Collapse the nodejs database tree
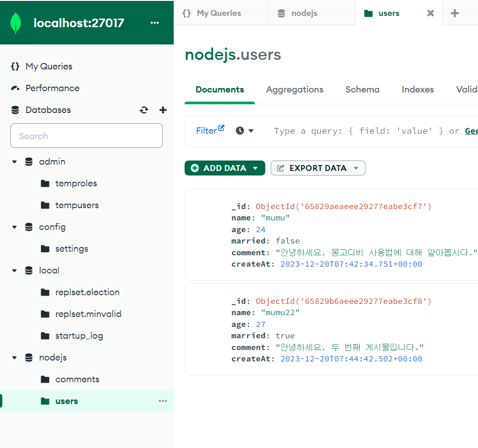The width and height of the screenshot is (478, 448). tap(15, 358)
